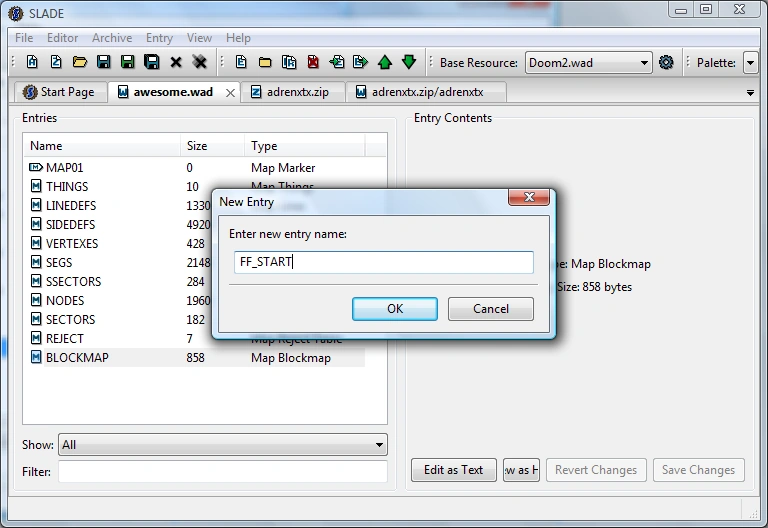Switch to the Start Page tab
This screenshot has height=528, width=768.
pyautogui.click(x=60, y=92)
